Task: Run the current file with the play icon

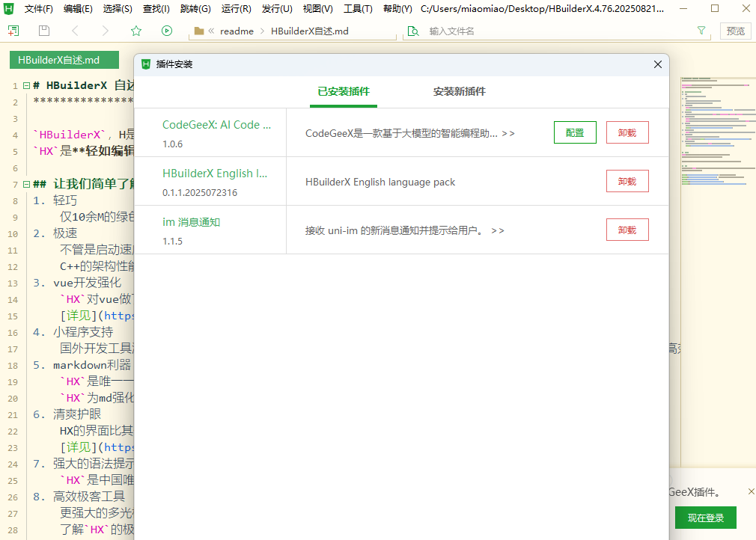Action: (166, 31)
